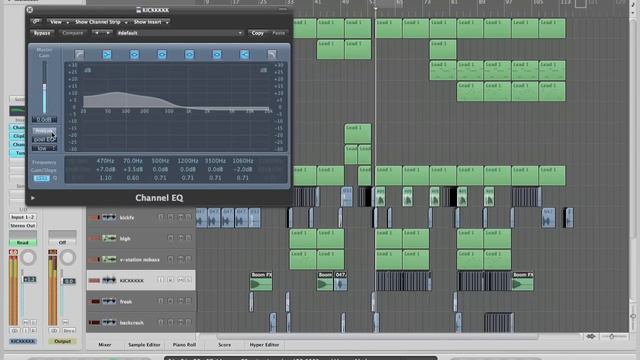Toggle the low-pass filter band in Channel EQ

pyautogui.click(x=272, y=54)
